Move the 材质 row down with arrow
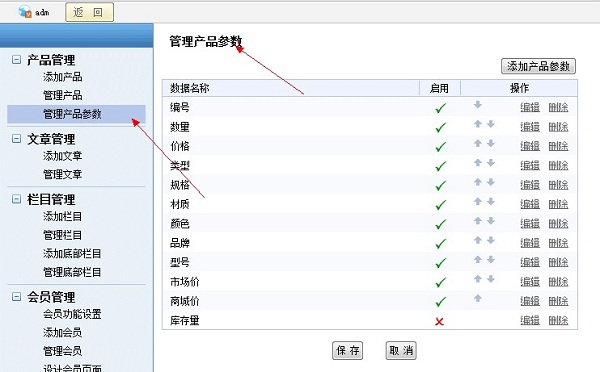 [x=491, y=201]
